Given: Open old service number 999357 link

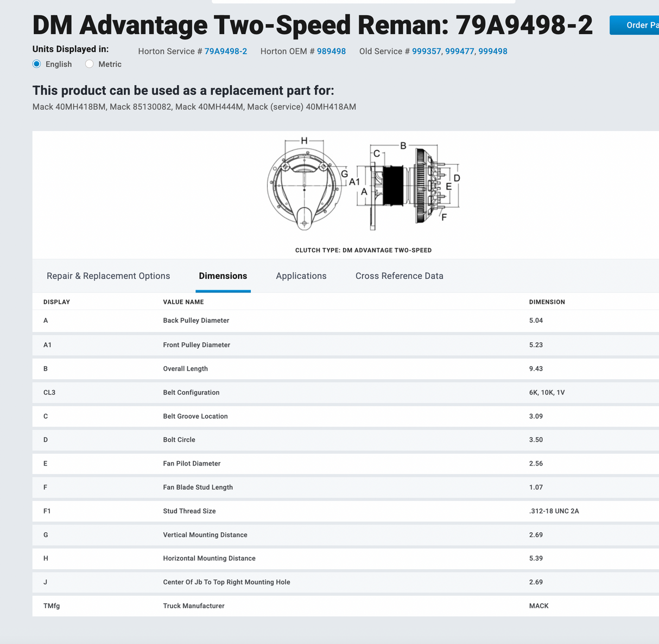Looking at the screenshot, I should click(426, 52).
